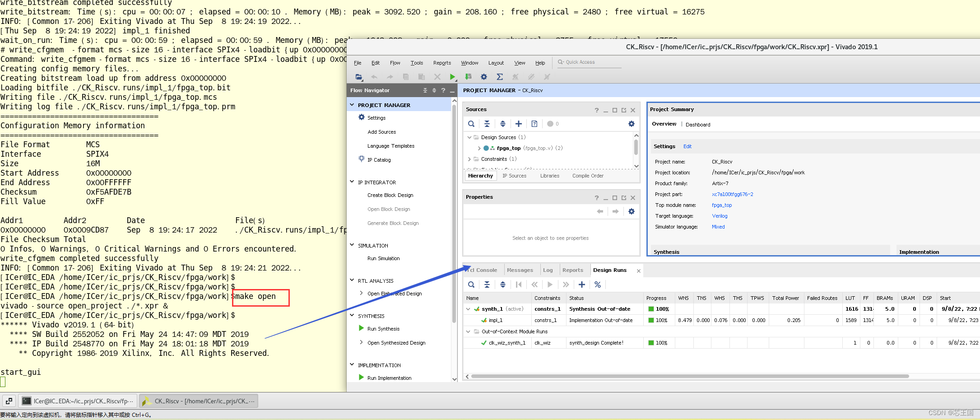Collapse the PROJECT MANAGER section
Screen dimensions: 980x420
(352, 105)
